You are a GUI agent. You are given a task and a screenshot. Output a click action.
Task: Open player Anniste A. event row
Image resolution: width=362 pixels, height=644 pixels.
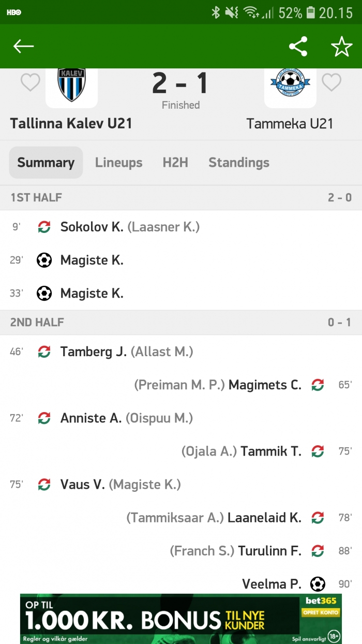tap(181, 418)
